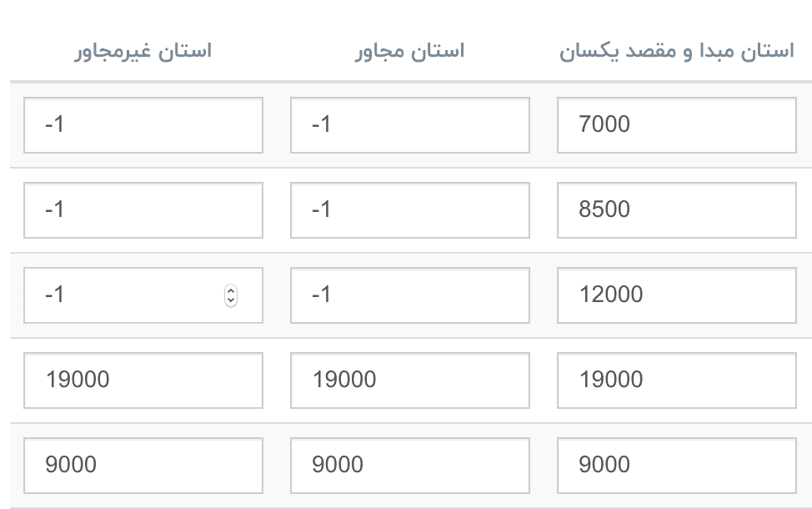Click the 19000 field under استان مبدا و مقصد یکسان

[x=676, y=380]
